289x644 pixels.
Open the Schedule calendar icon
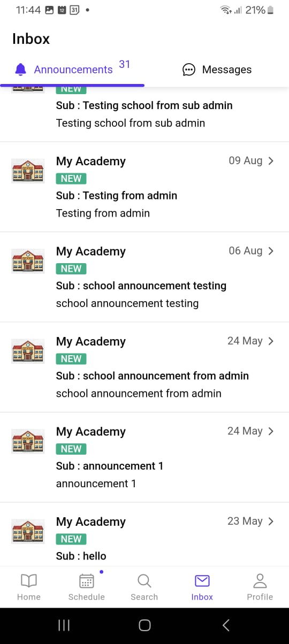pyautogui.click(x=87, y=581)
